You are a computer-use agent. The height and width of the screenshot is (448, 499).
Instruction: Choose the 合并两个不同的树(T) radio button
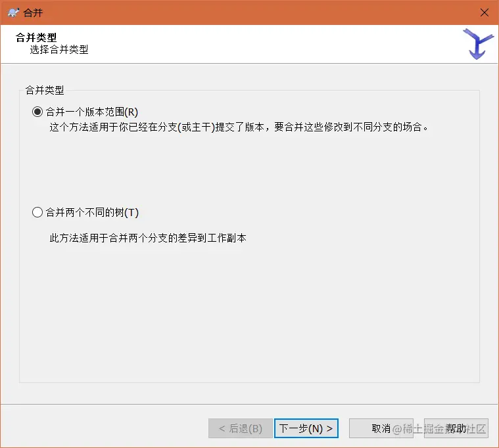[37, 212]
